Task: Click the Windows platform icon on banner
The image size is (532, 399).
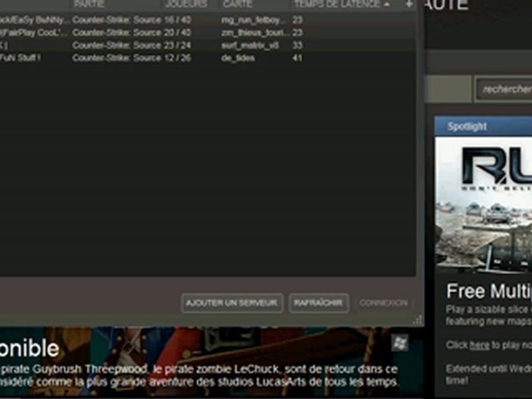Action: (x=400, y=343)
